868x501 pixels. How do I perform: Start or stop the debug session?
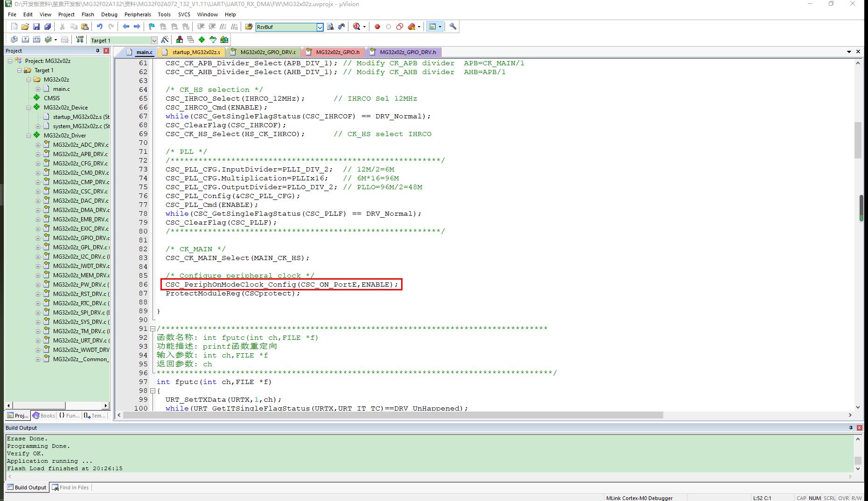point(357,27)
